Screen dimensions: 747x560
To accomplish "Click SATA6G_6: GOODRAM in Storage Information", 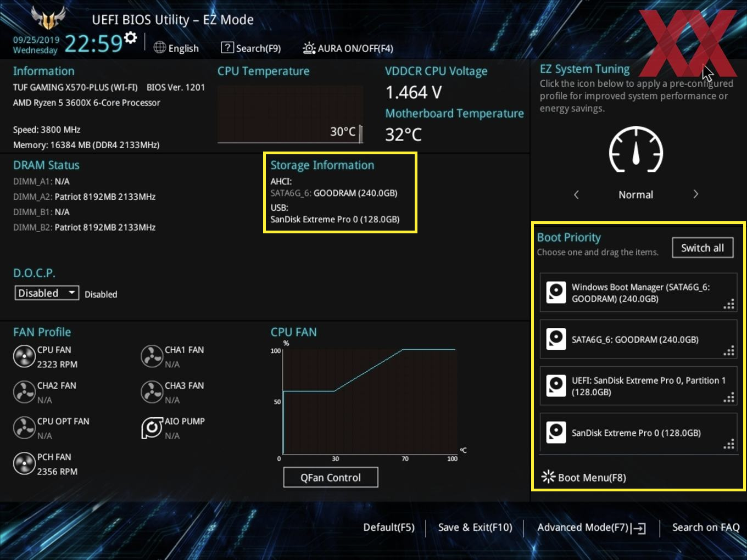I will pyautogui.click(x=334, y=193).
